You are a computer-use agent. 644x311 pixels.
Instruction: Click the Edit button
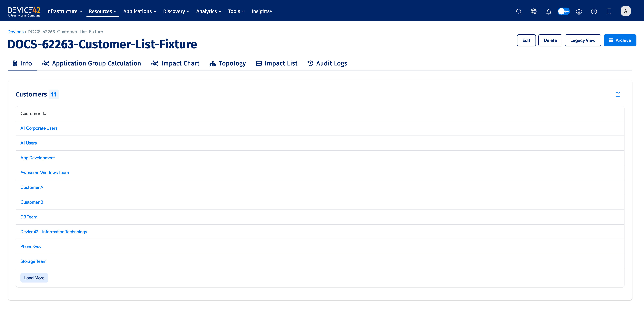point(526,40)
